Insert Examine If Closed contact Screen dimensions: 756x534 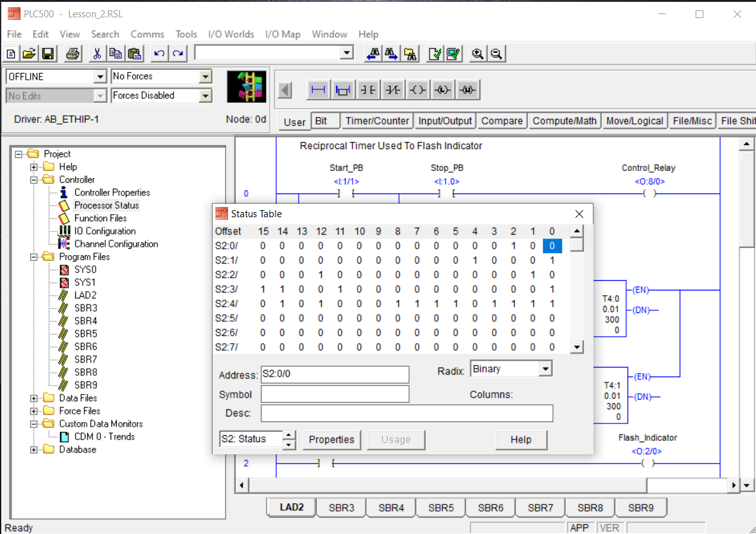click(368, 90)
